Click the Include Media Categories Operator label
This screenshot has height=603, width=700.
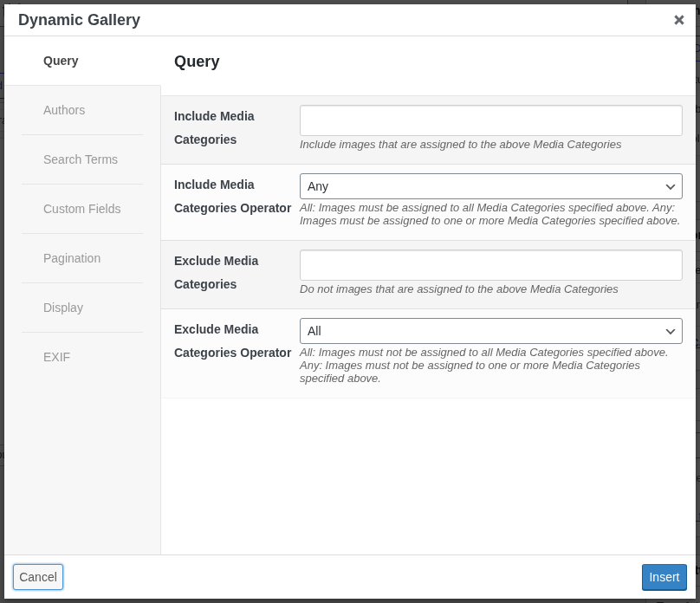[x=231, y=196]
